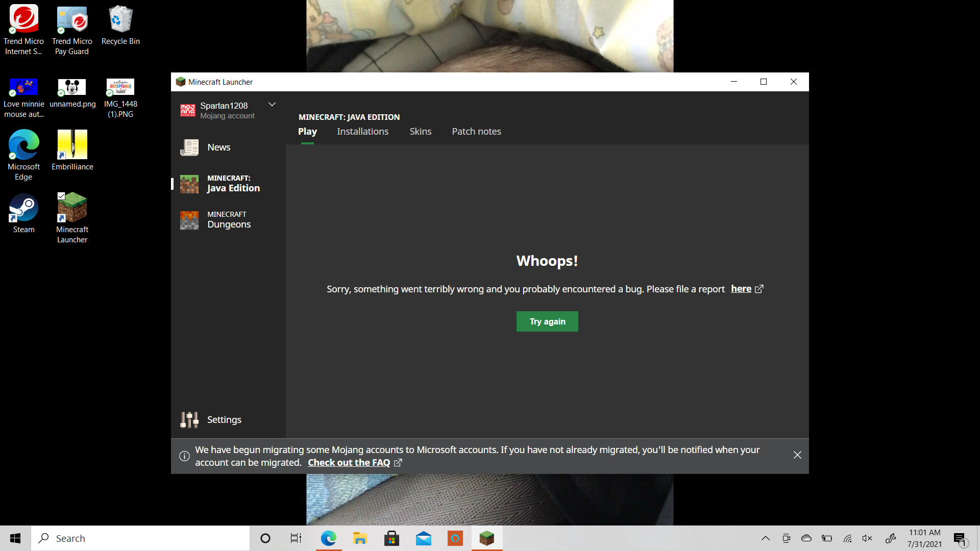Image resolution: width=980 pixels, height=551 pixels.
Task: Click the taskbar Search box
Action: (140, 538)
